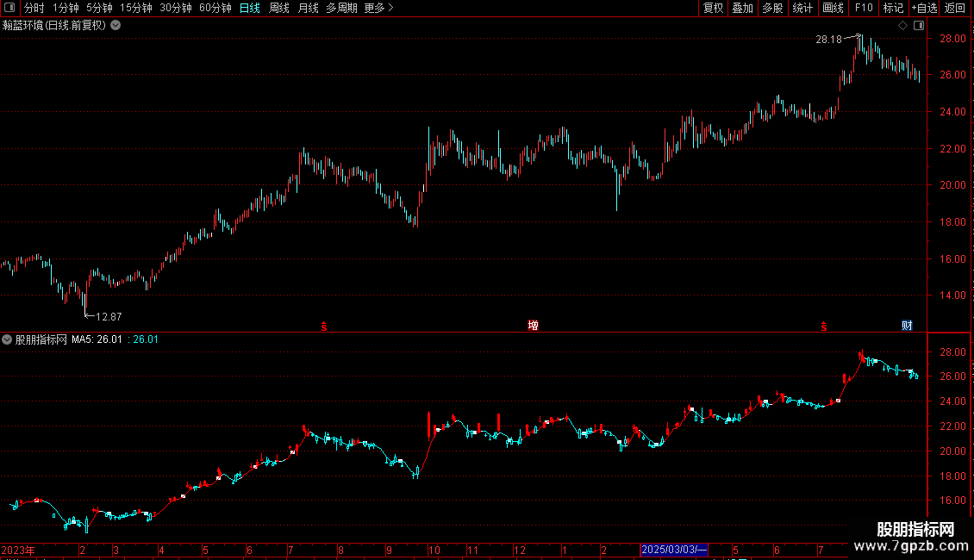Click the 复权 adjustment button

(713, 8)
